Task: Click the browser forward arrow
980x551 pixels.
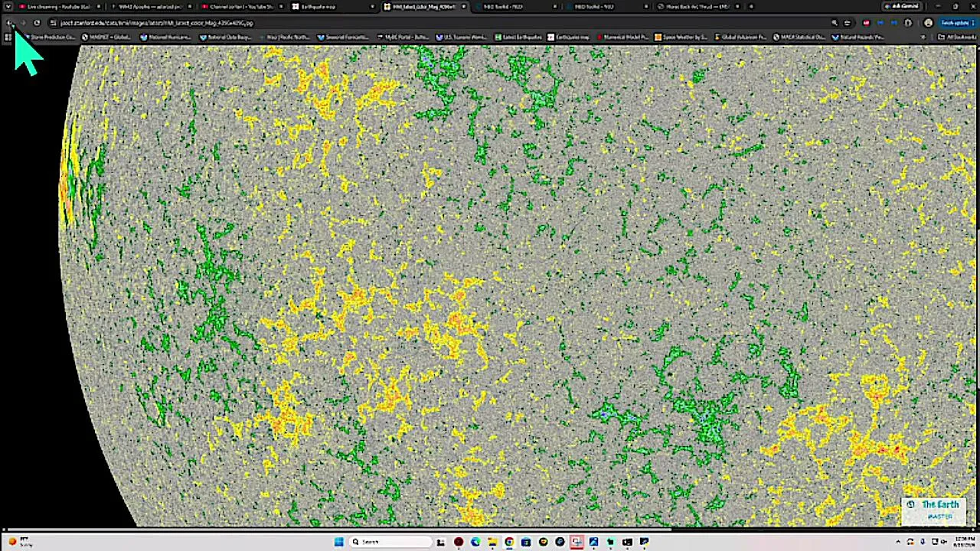Action: (23, 23)
